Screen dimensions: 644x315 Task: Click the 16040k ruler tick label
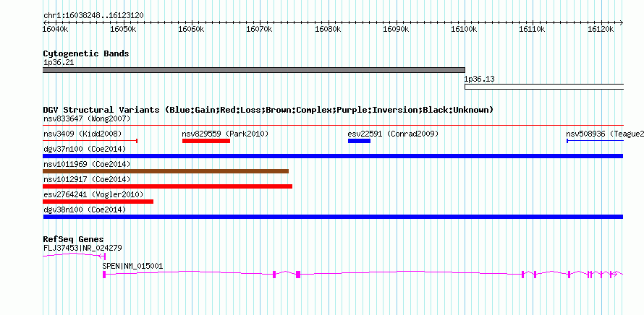tap(56, 30)
